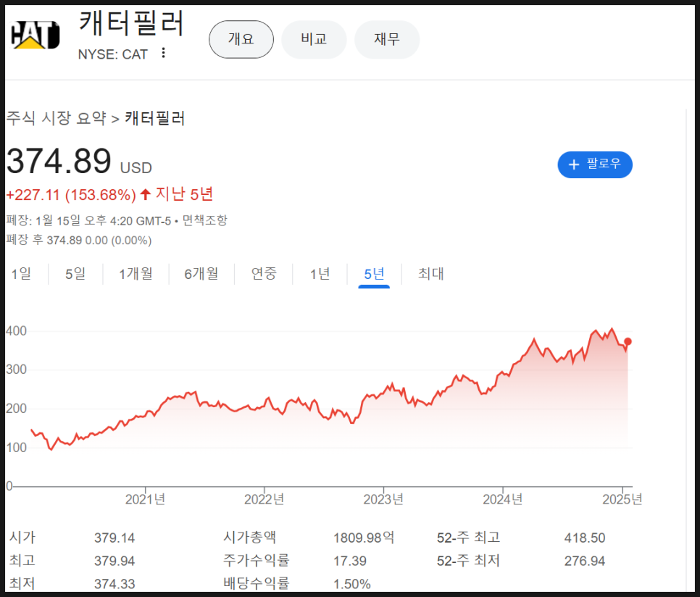Image resolution: width=700 pixels, height=597 pixels.
Task: Show the 1일 chart range
Action: 21,274
